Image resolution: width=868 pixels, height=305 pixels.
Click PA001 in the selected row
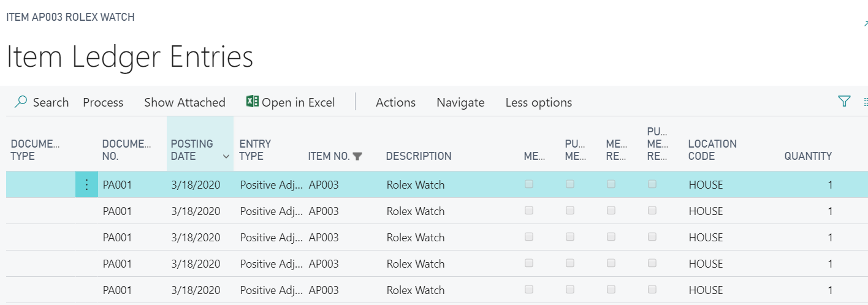[117, 185]
